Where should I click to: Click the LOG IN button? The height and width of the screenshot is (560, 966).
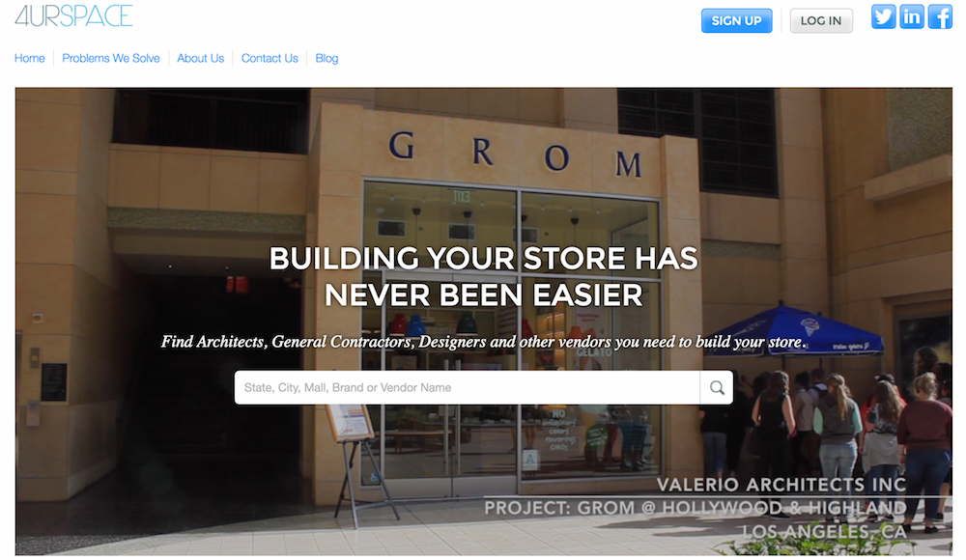tap(821, 20)
